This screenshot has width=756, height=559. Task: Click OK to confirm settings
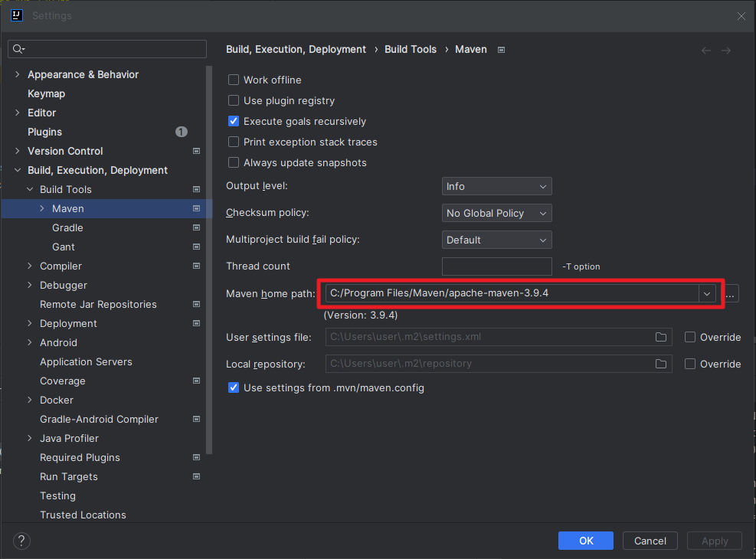coord(586,541)
